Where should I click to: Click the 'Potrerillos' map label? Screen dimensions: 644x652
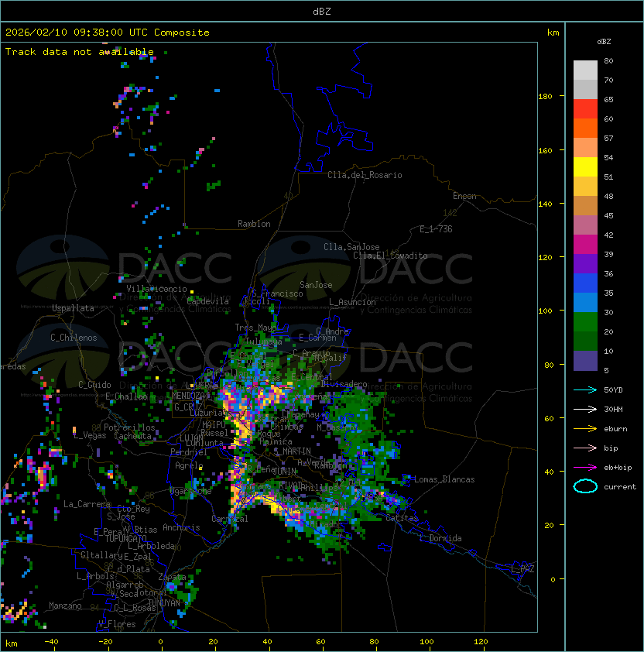point(129,427)
